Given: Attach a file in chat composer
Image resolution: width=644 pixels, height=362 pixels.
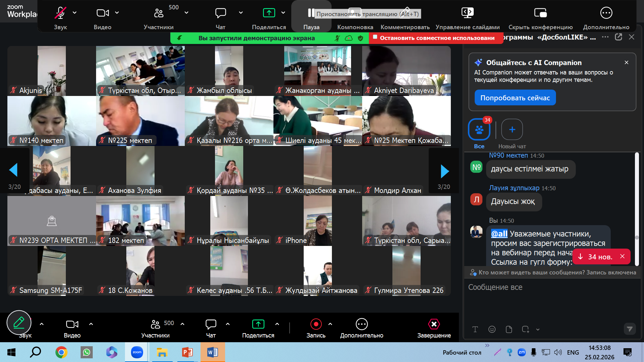Looking at the screenshot, I should tap(509, 329).
